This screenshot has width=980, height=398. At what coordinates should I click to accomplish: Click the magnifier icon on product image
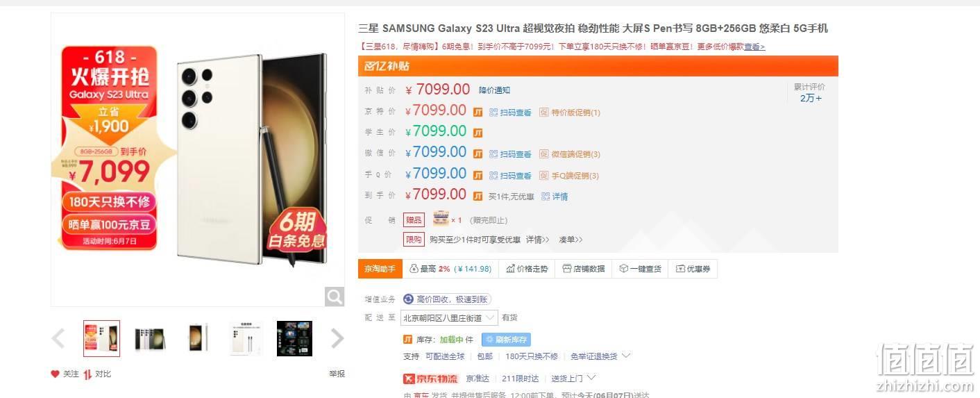[335, 297]
